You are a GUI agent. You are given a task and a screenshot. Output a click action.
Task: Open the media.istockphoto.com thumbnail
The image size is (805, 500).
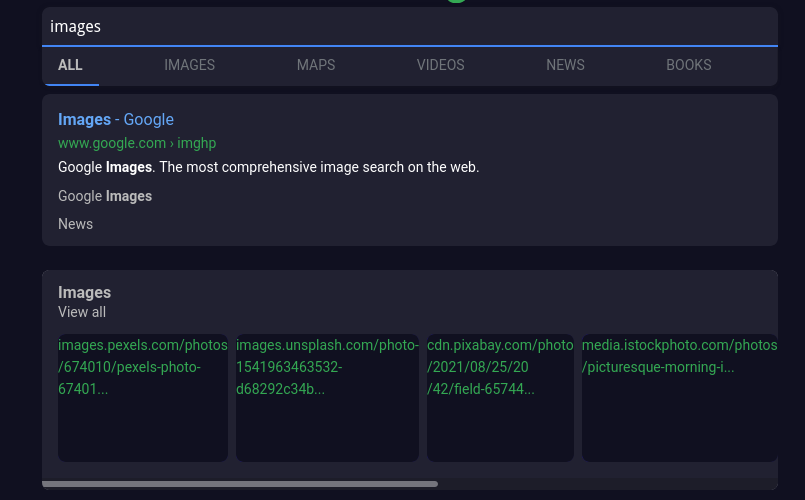679,398
